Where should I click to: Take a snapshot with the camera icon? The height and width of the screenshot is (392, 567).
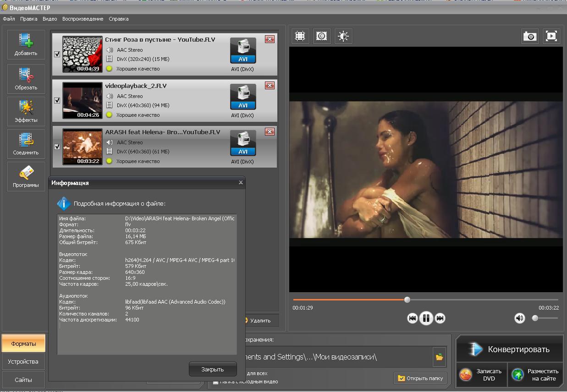530,36
